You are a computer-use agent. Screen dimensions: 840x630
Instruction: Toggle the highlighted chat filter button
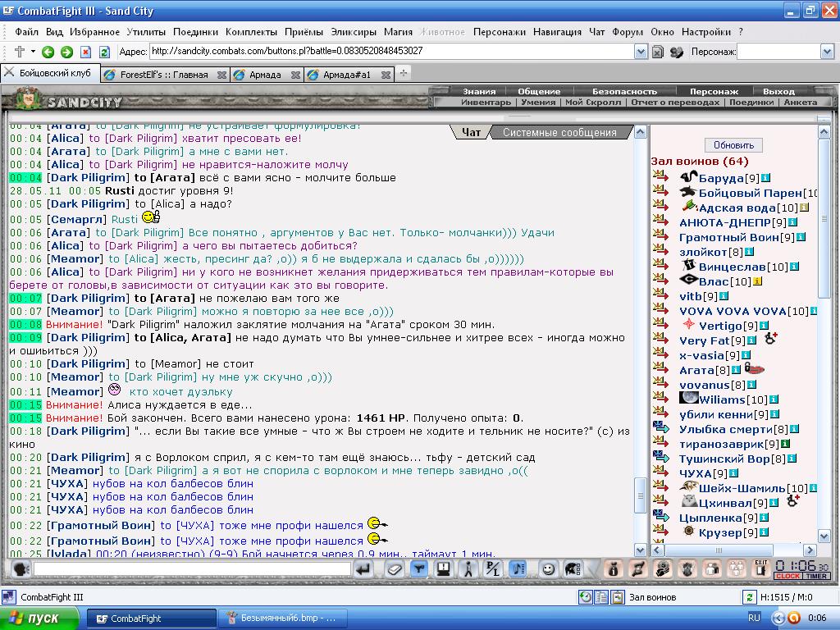(x=419, y=569)
